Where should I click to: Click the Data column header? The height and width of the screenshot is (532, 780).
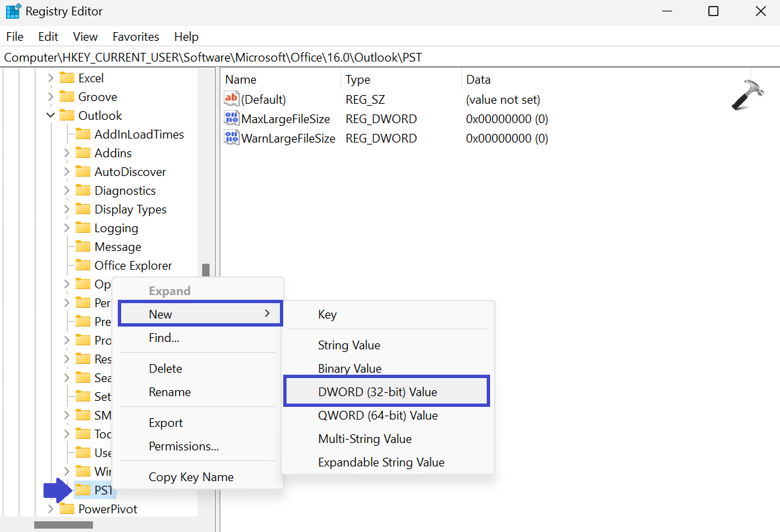point(478,80)
